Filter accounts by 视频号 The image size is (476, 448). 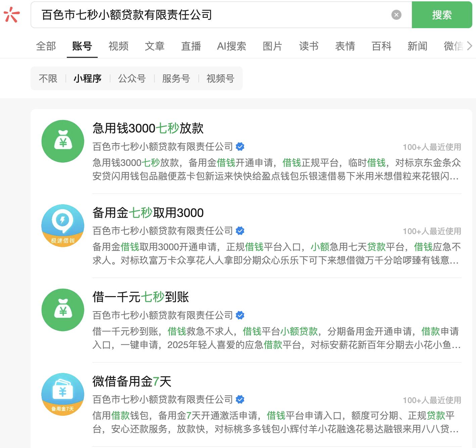pos(220,78)
